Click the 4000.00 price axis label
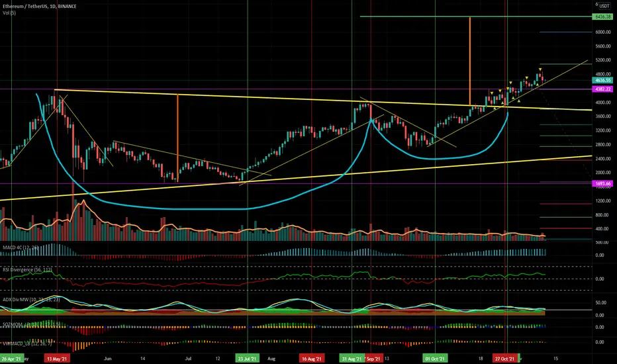 pos(603,103)
